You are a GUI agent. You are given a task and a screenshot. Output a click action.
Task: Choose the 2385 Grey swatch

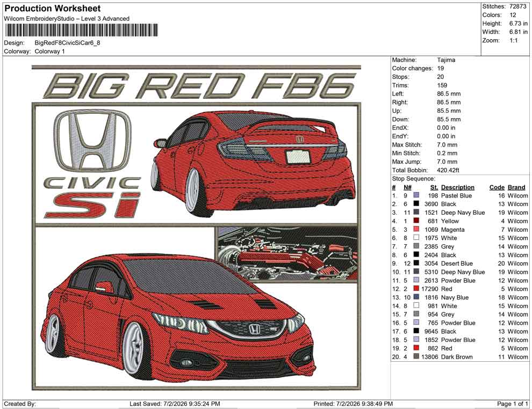point(416,246)
